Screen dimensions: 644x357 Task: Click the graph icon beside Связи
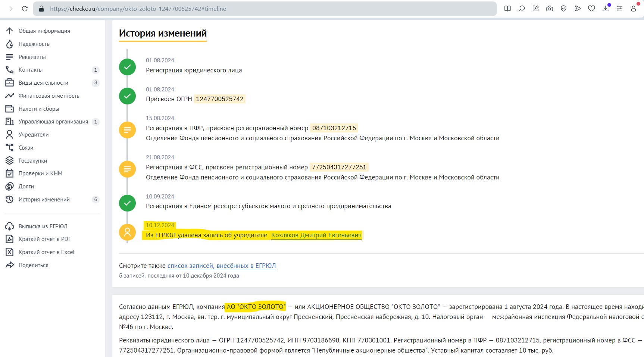click(9, 148)
